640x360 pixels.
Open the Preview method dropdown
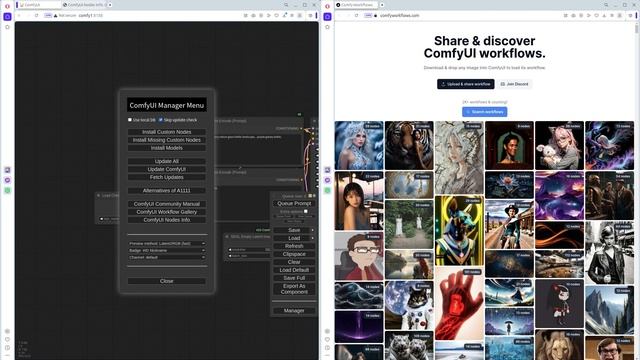(x=167, y=244)
